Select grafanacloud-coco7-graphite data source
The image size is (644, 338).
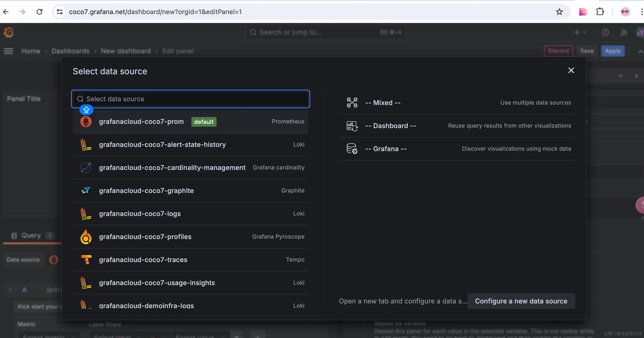(190, 190)
